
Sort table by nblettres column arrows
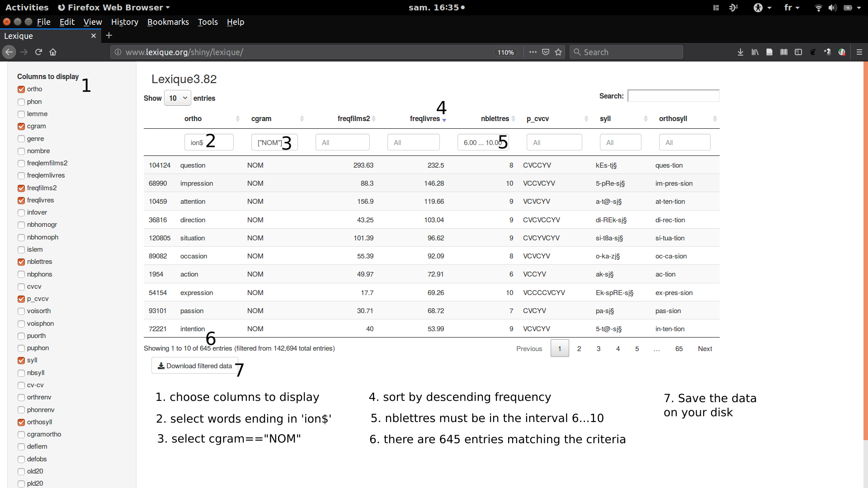click(x=514, y=119)
